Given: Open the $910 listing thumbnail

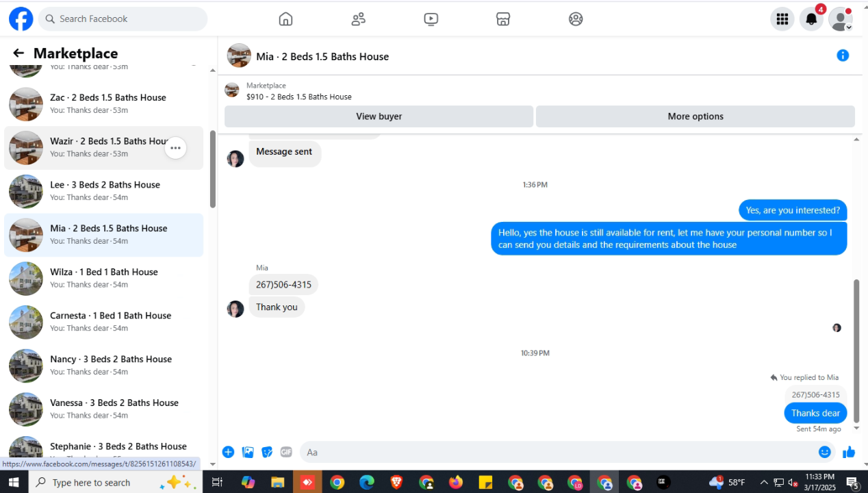Looking at the screenshot, I should [x=232, y=90].
